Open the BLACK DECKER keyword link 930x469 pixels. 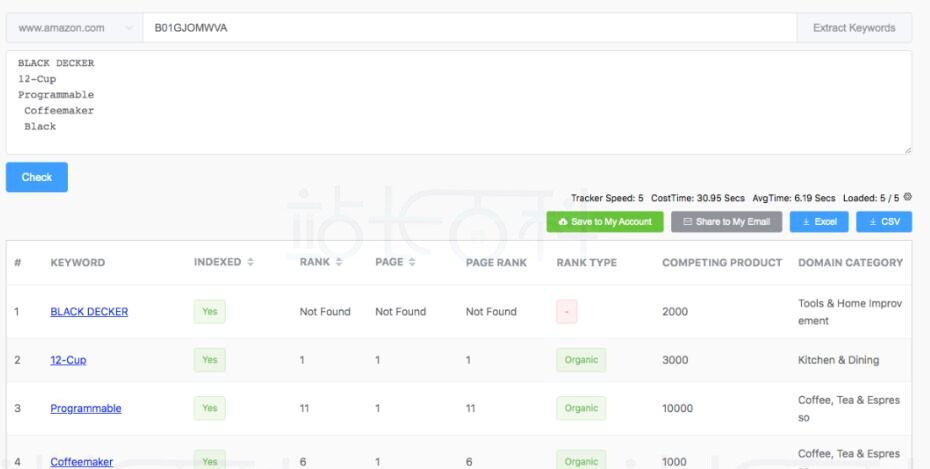click(89, 312)
